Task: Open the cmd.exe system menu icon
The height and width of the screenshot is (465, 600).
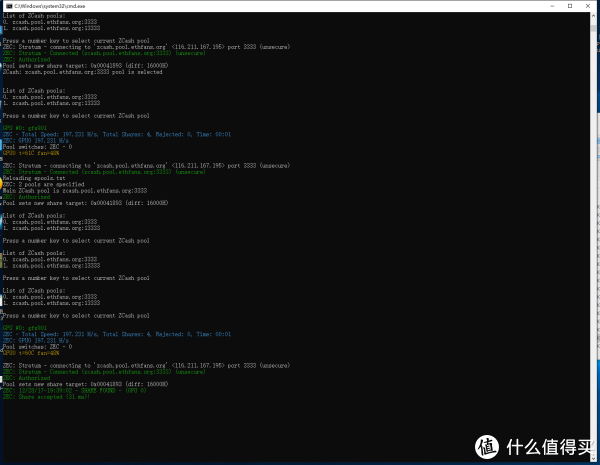Action: click(x=9, y=6)
